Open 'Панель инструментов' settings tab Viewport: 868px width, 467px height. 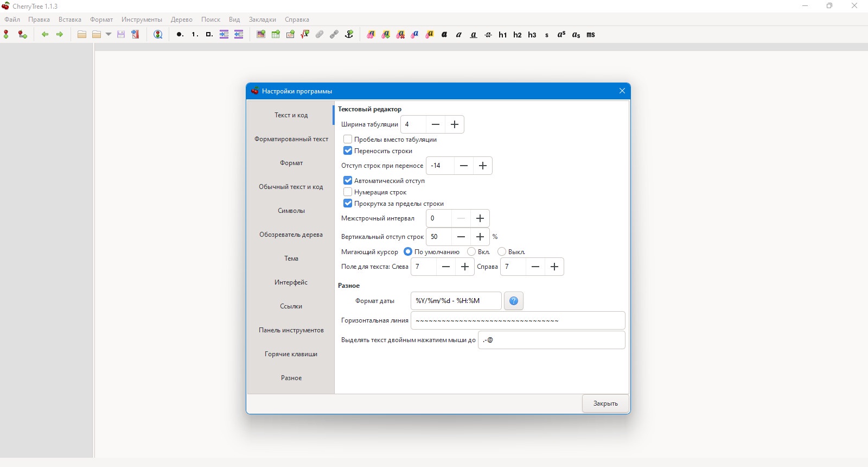click(291, 330)
